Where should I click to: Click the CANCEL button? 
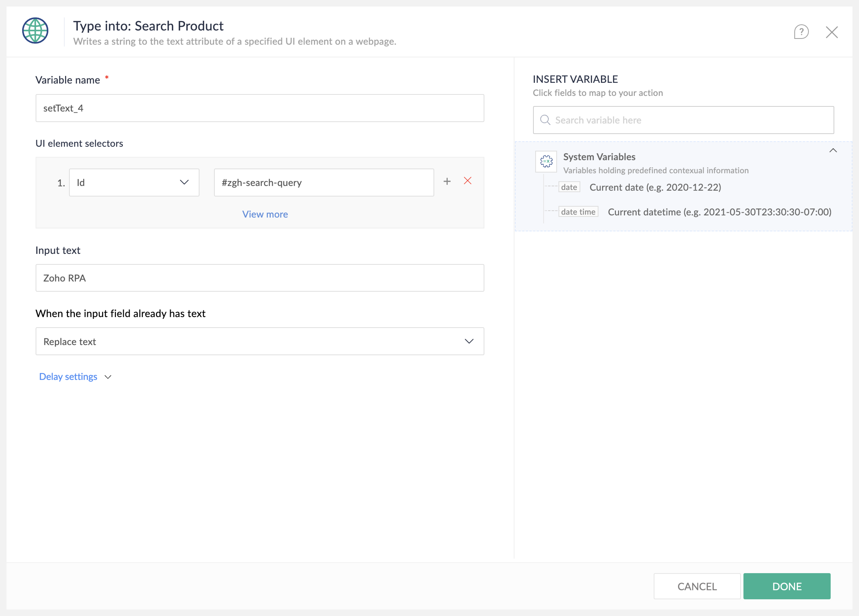tap(697, 586)
